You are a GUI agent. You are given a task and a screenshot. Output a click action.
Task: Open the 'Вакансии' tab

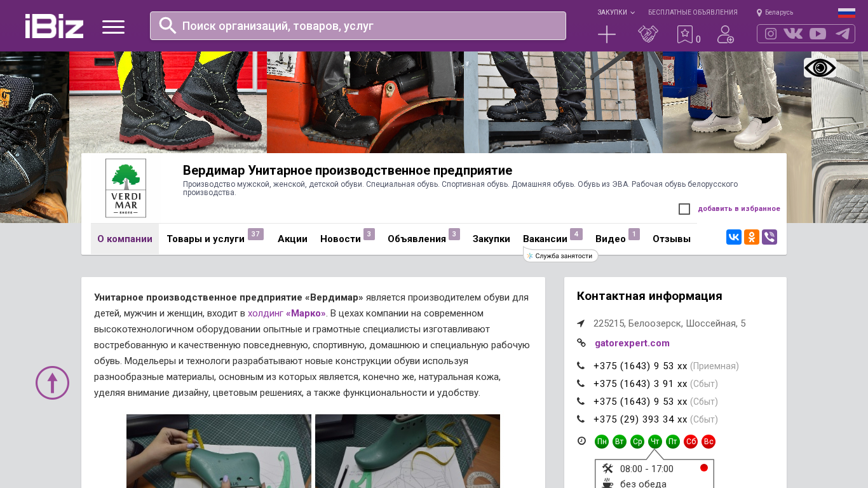[545, 239]
